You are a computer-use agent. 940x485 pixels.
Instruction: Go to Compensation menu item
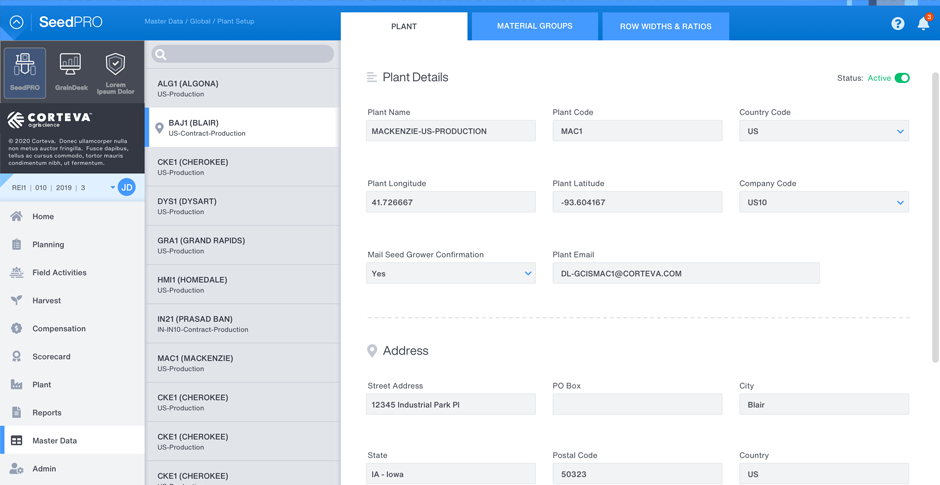pyautogui.click(x=72, y=329)
